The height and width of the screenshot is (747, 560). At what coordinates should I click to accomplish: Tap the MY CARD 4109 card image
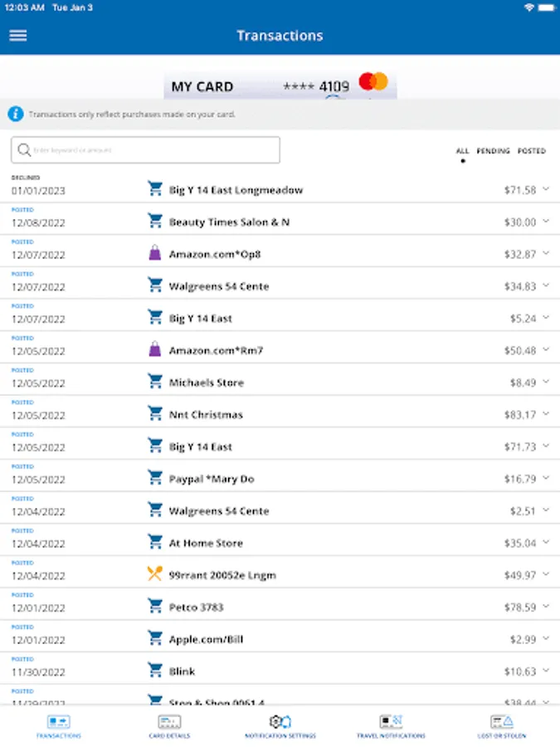[x=280, y=85]
